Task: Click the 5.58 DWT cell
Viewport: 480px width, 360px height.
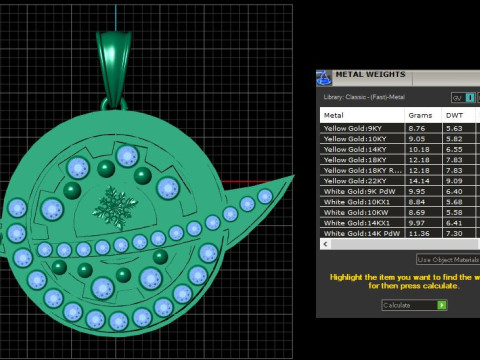Action: click(459, 212)
